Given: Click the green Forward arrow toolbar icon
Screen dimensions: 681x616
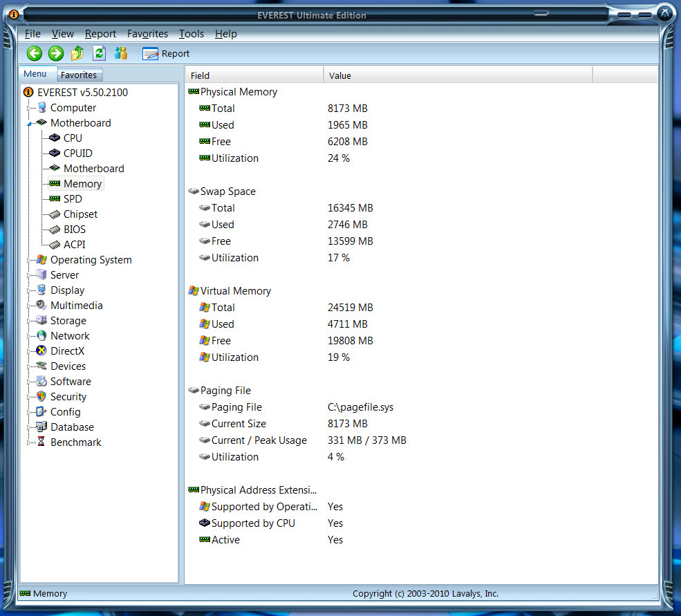Looking at the screenshot, I should [x=56, y=53].
